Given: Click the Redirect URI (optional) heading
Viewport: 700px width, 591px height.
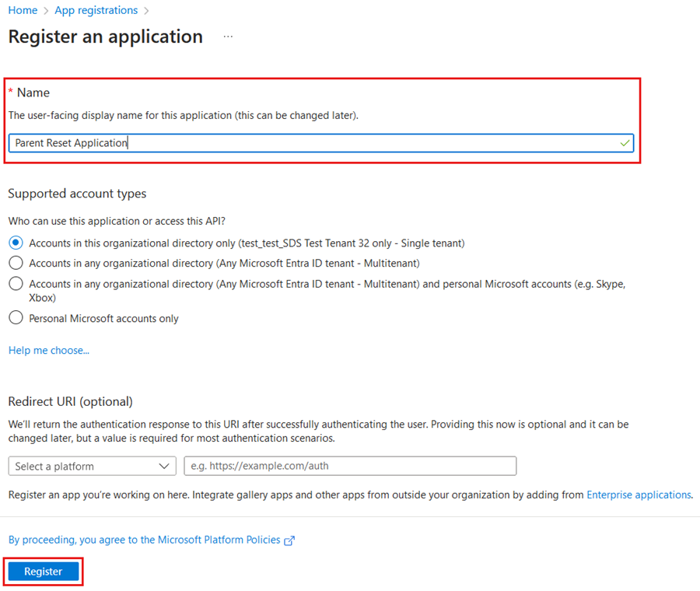Looking at the screenshot, I should point(71,401).
